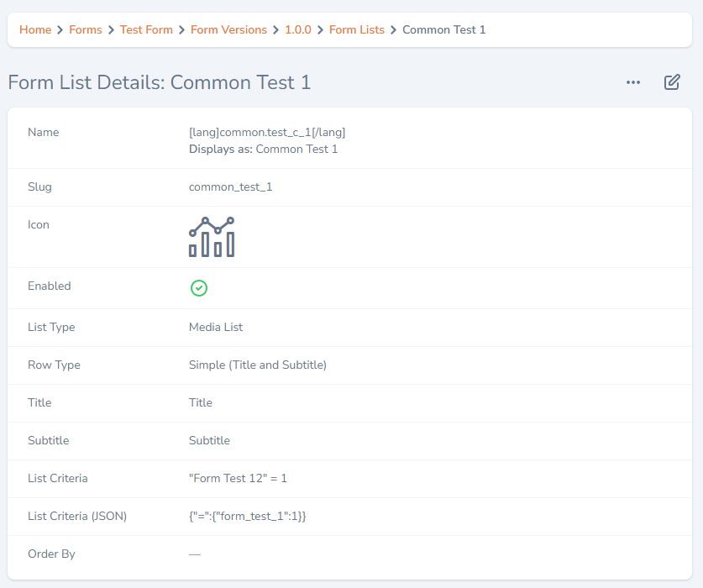The width and height of the screenshot is (703, 588).
Task: Click the chevron after Form Lists breadcrumb
Action: pyautogui.click(x=394, y=30)
